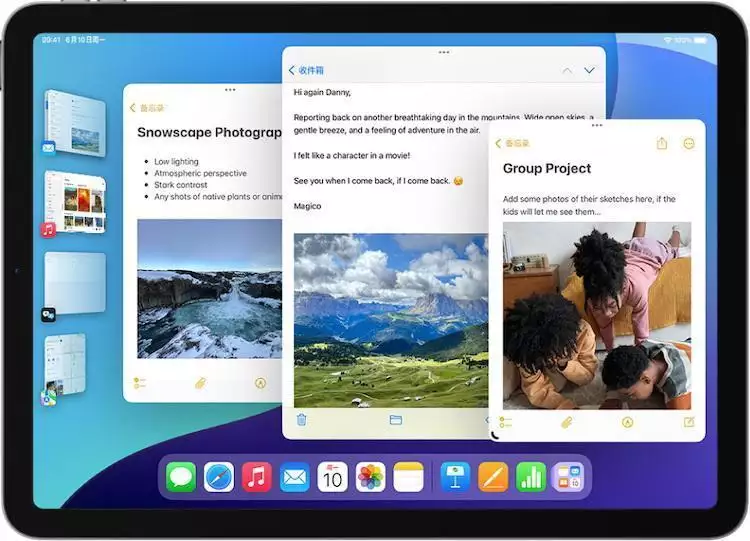This screenshot has height=541, width=750.
Task: Tap the 'Stark contrast' bullet item
Action: 180,185
